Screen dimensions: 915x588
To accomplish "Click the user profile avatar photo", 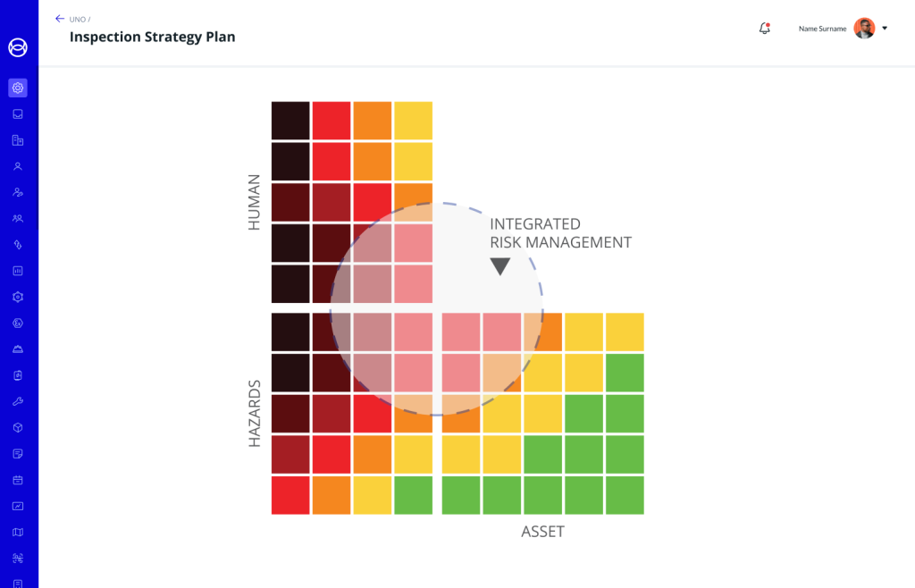I will click(x=864, y=29).
